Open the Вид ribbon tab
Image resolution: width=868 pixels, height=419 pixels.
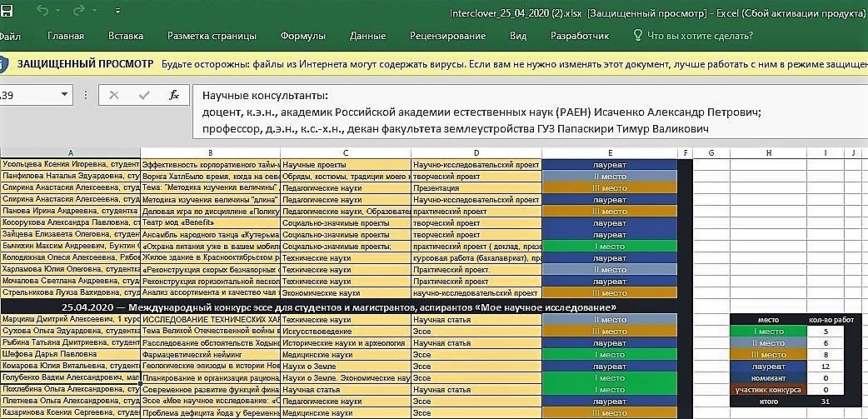[x=518, y=36]
